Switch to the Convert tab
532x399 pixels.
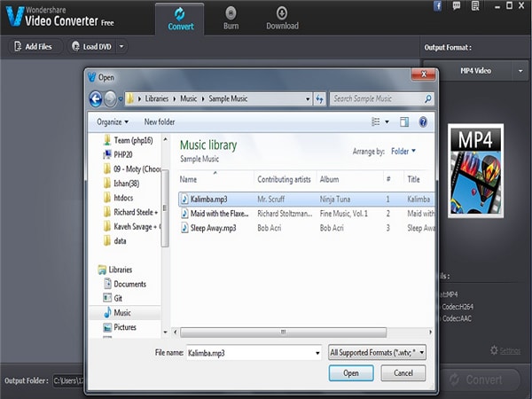180,19
